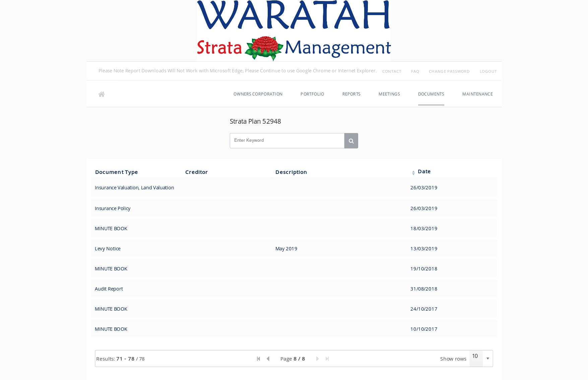Jump to last page of results
The image size is (588, 380).
[327, 359]
